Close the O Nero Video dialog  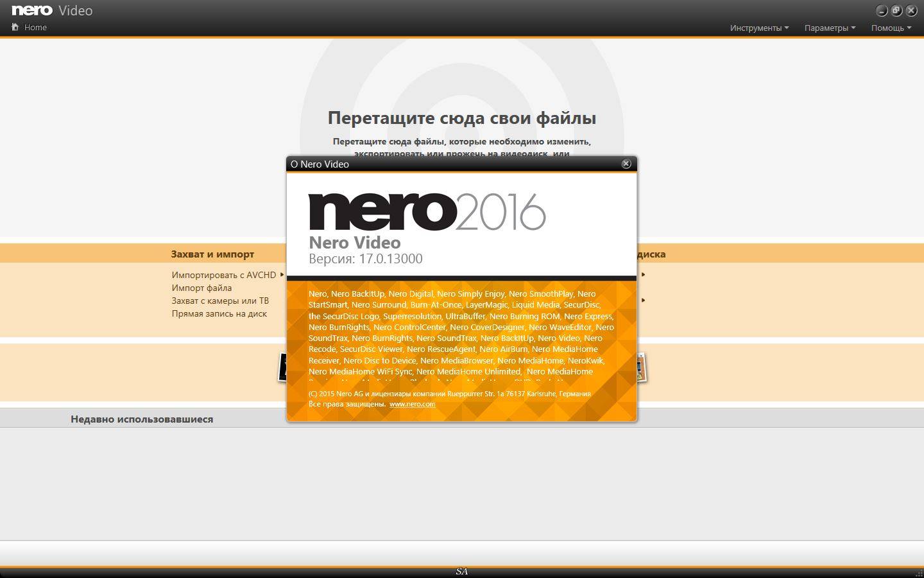coord(626,164)
